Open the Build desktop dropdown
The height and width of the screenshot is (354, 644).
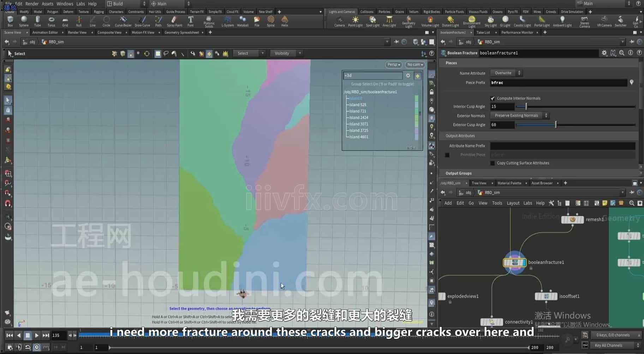(x=126, y=4)
